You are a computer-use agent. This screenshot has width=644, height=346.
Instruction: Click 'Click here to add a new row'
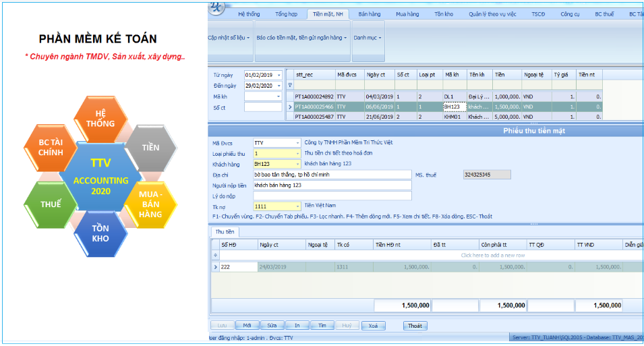point(493,255)
